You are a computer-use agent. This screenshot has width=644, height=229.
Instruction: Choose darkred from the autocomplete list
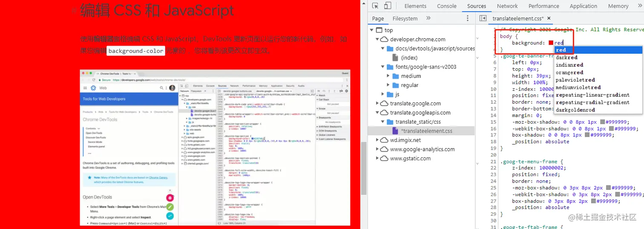598,58
